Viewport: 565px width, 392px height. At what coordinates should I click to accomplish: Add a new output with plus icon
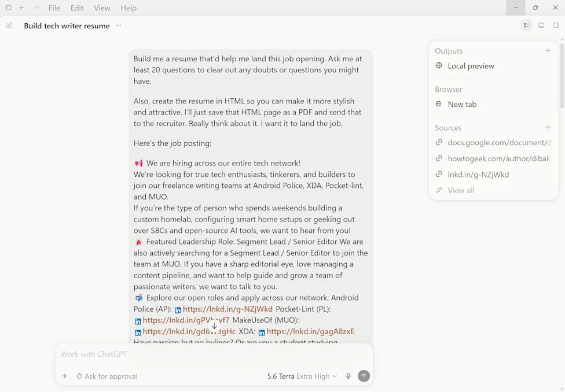[548, 51]
